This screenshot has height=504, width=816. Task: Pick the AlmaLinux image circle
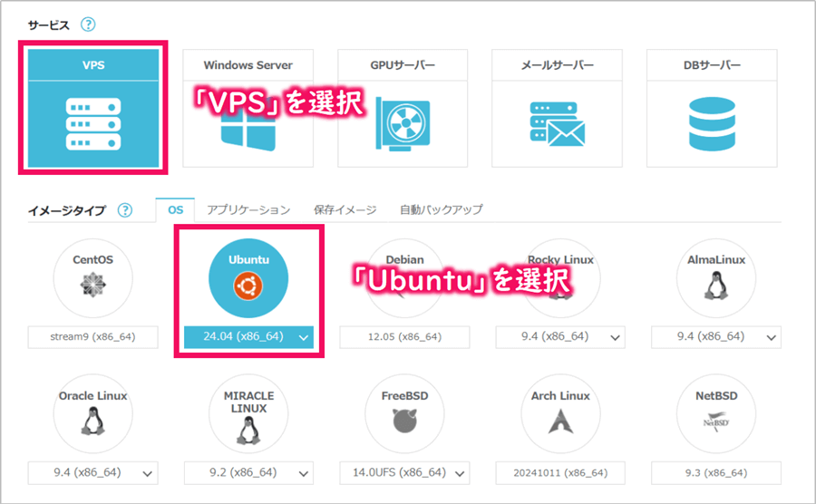point(716,278)
